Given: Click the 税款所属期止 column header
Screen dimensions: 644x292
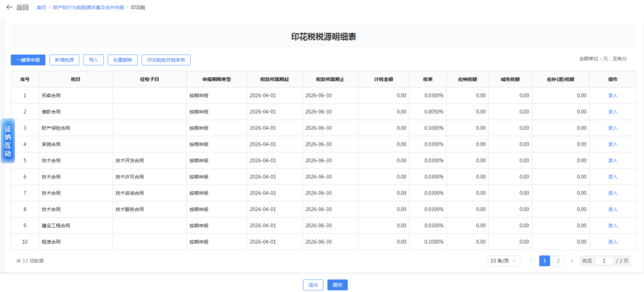Looking at the screenshot, I should pos(330,79).
